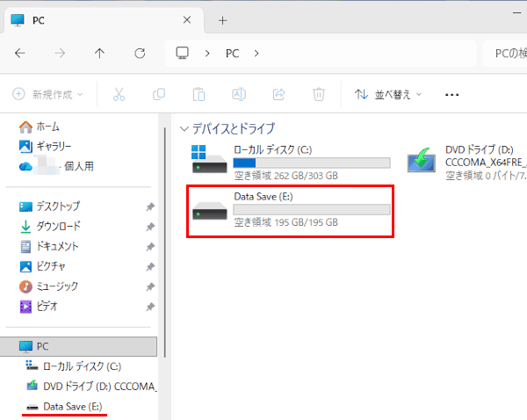Select PC in the navigation tree
Viewport: 527px width, 420px height.
78,346
